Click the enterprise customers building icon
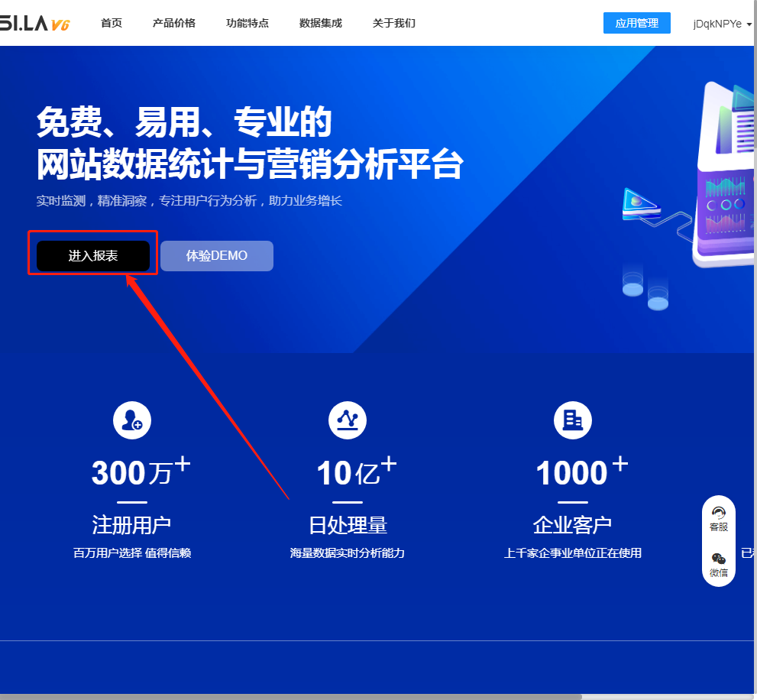This screenshot has height=700, width=757. pos(572,420)
